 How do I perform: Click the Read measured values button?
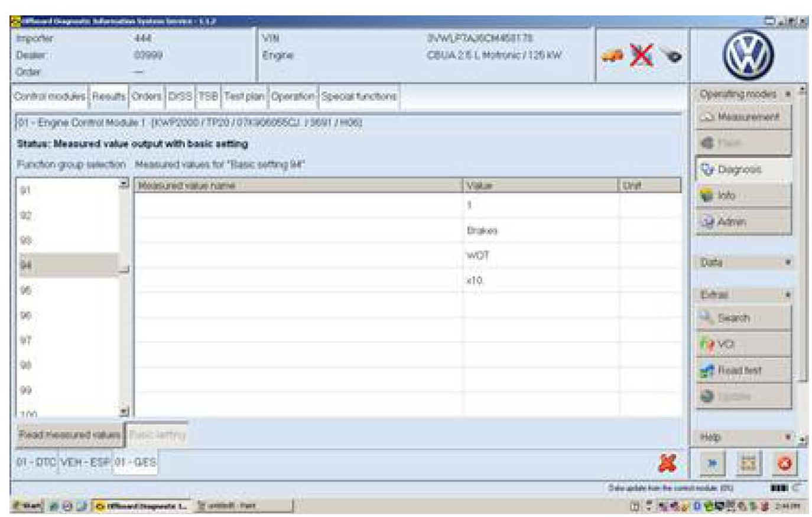pos(70,435)
